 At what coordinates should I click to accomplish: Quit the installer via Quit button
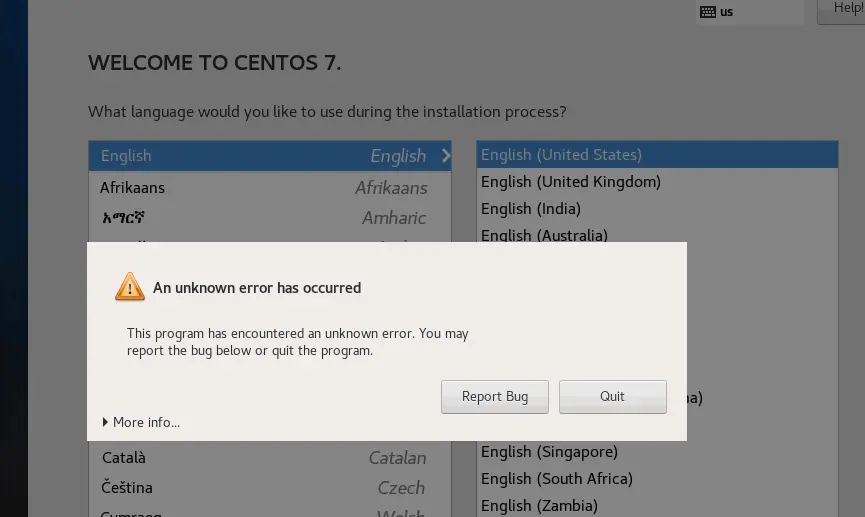pyautogui.click(x=612, y=397)
